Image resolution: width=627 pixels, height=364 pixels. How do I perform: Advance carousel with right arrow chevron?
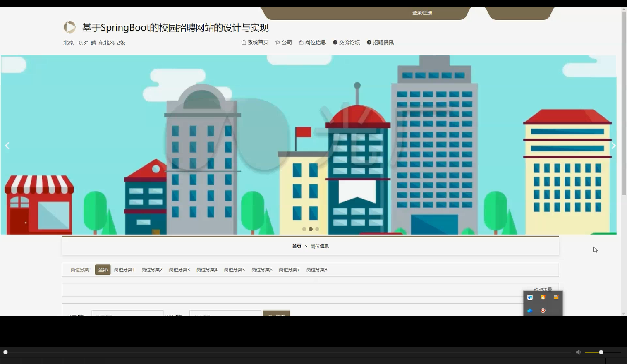tap(614, 146)
